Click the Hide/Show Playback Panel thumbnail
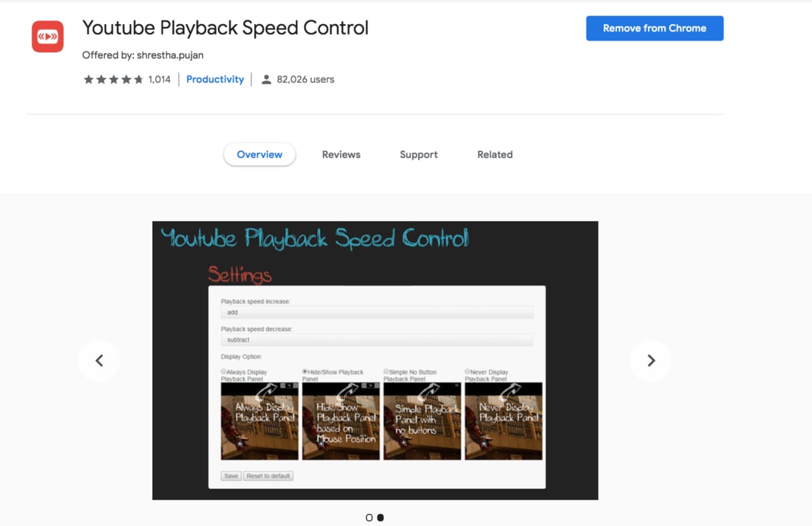Image resolution: width=812 pixels, height=526 pixels. (341, 421)
